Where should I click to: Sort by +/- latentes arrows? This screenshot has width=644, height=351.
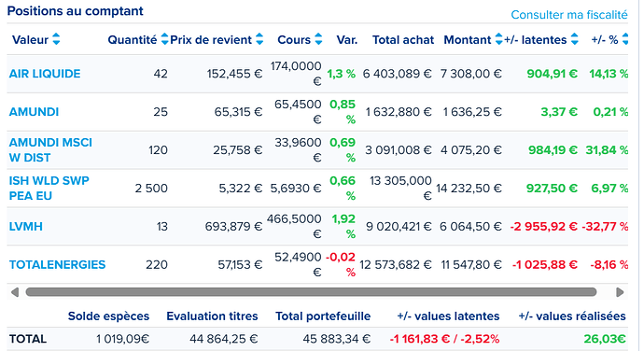[x=575, y=39]
